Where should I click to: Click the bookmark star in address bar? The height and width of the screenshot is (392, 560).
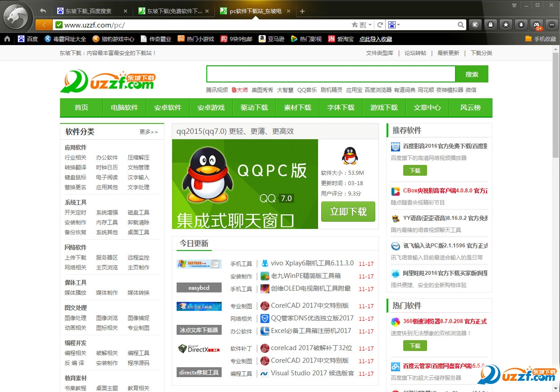click(x=355, y=25)
